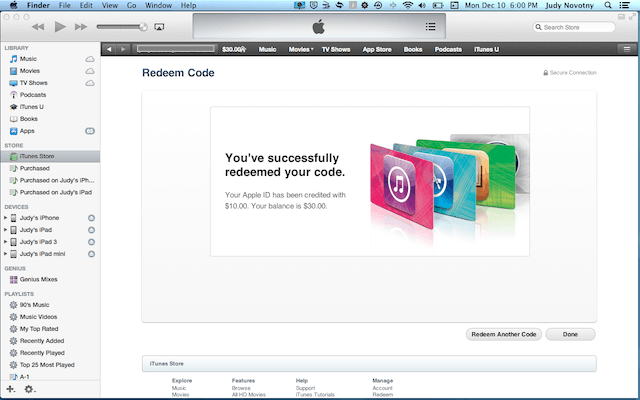640x400 pixels.
Task: Go back with the store back arrow
Action: pyautogui.click(x=109, y=49)
